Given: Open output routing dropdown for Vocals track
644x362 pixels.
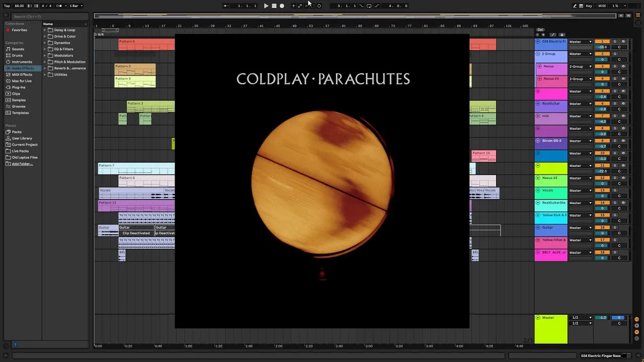Looking at the screenshot, I should click(581, 191).
